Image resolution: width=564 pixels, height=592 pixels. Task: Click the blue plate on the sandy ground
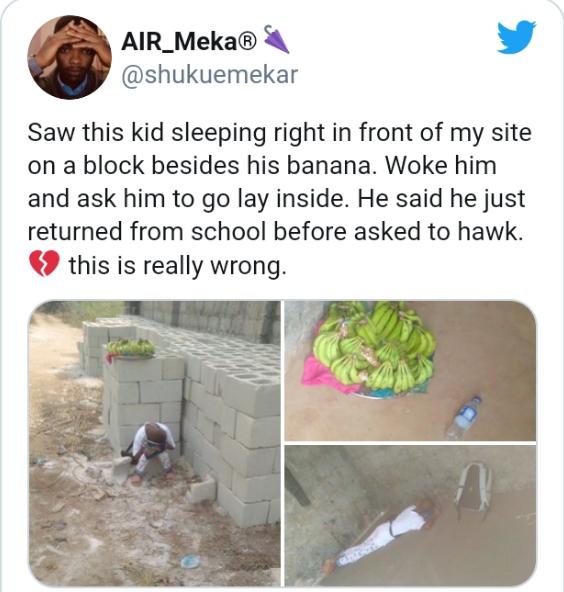click(190, 561)
